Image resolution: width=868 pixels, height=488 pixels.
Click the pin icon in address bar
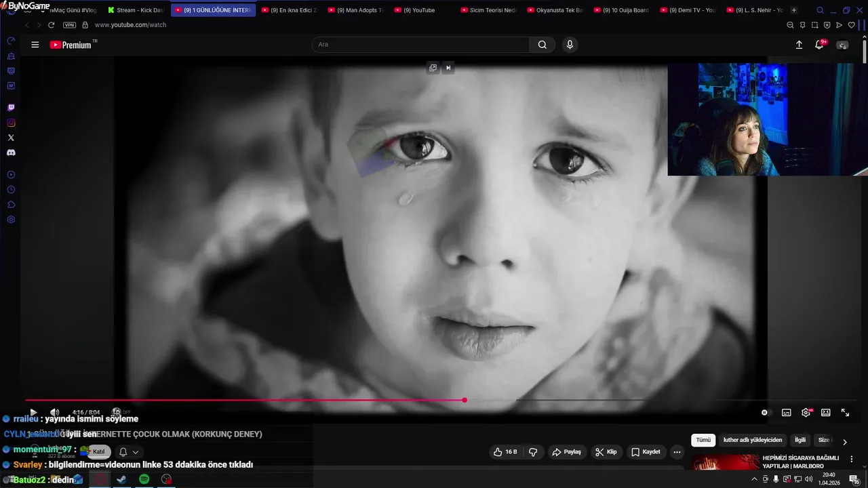click(x=802, y=25)
